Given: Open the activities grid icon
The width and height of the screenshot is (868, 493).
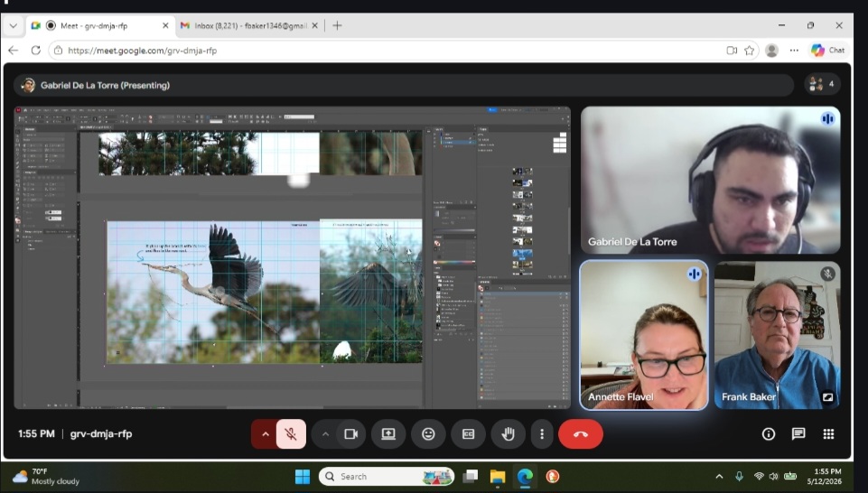Looking at the screenshot, I should pyautogui.click(x=828, y=433).
